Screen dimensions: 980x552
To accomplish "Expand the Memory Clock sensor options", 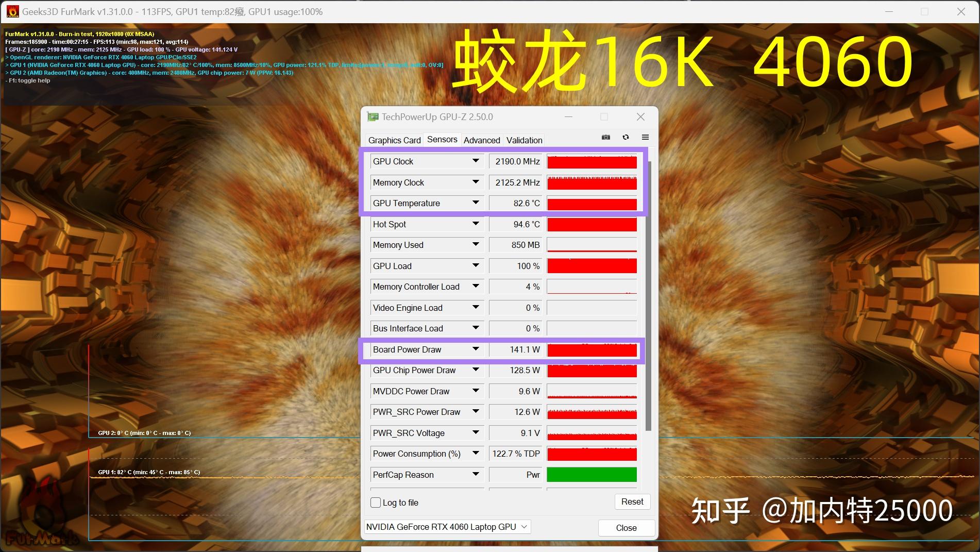I will pyautogui.click(x=475, y=182).
